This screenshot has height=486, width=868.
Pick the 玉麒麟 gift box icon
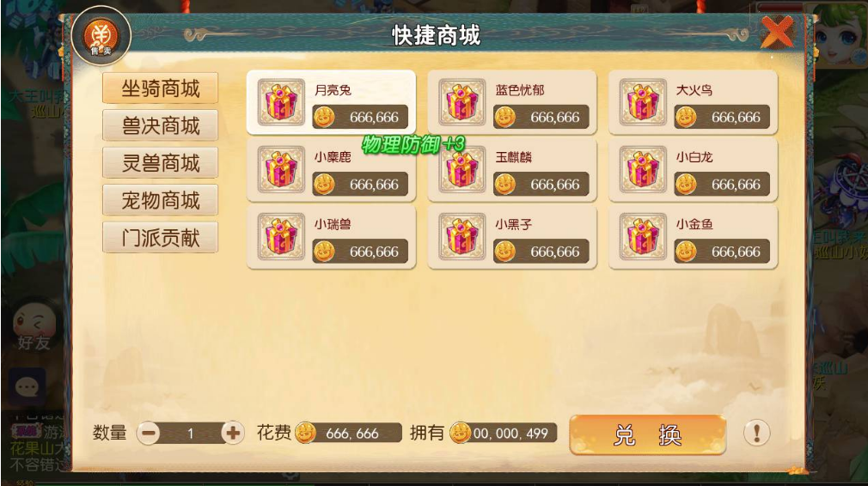(x=462, y=169)
